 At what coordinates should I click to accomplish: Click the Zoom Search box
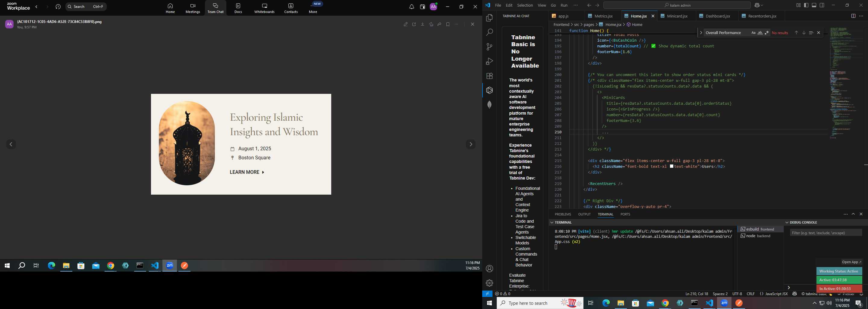pos(86,7)
